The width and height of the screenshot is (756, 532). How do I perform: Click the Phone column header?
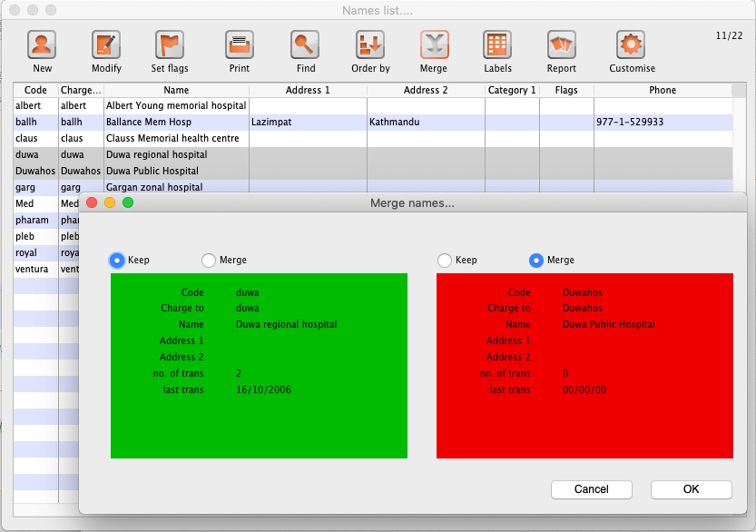pos(663,91)
